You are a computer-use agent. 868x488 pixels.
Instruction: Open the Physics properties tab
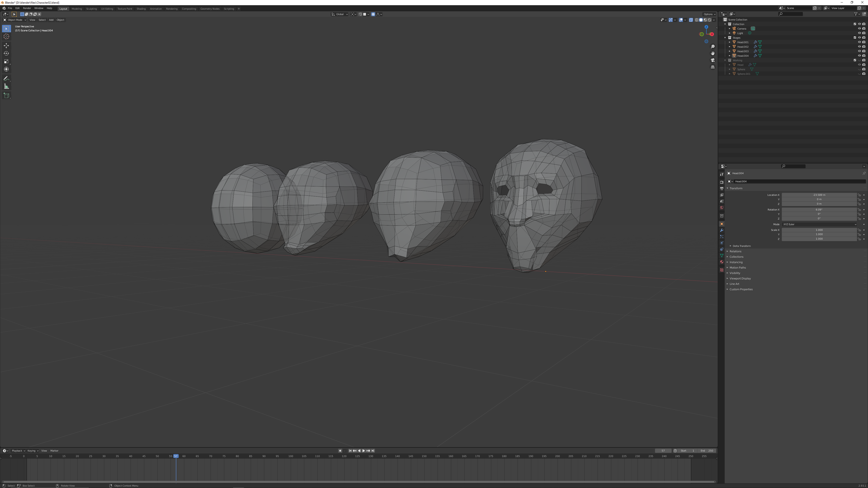click(x=722, y=243)
